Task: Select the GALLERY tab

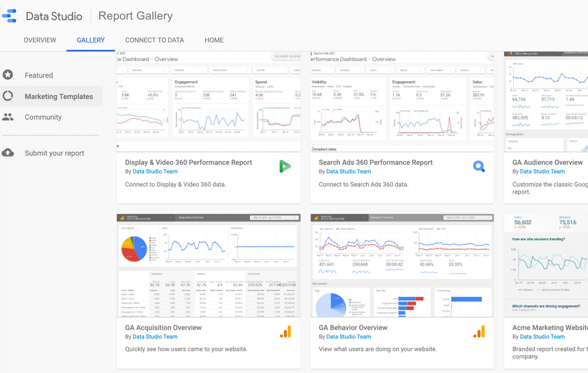Action: coord(91,40)
